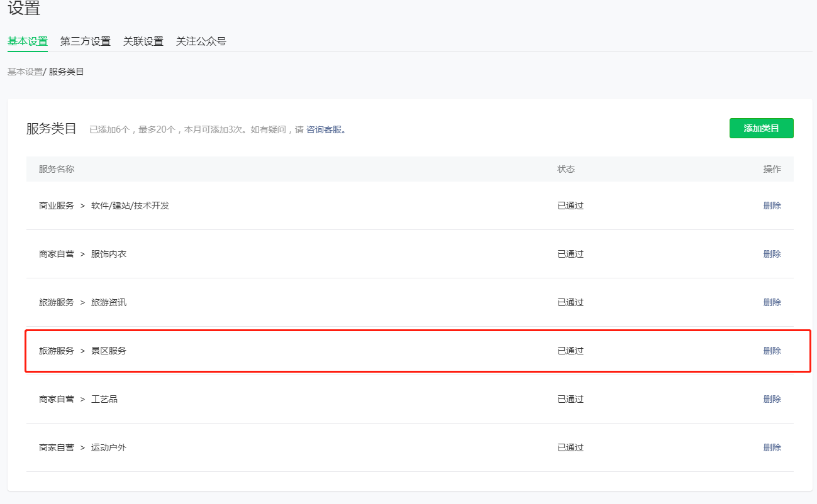
Task: Delete the 软件/建站/技术开发 category
Action: [x=772, y=205]
